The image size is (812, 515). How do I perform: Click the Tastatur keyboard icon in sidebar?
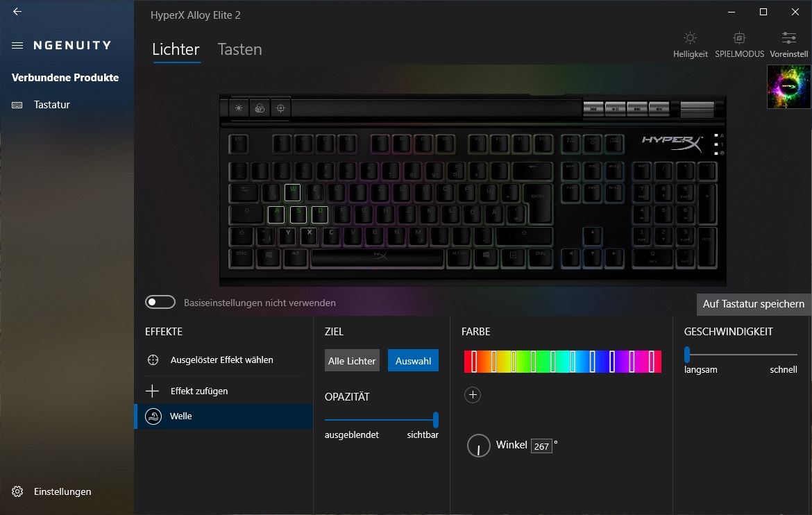17,105
